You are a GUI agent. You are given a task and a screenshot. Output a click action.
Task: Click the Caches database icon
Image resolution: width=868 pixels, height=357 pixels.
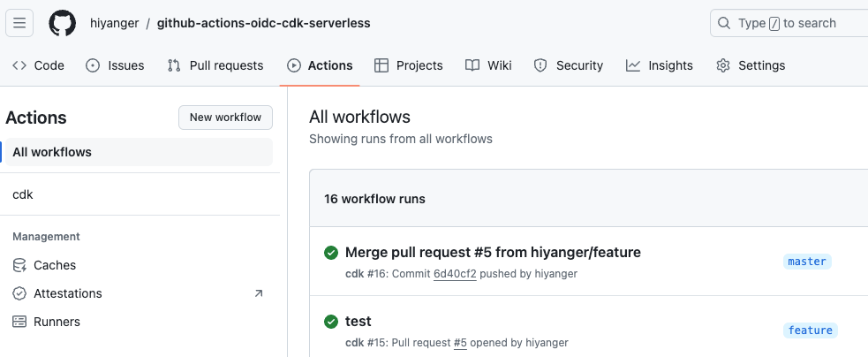tap(19, 265)
